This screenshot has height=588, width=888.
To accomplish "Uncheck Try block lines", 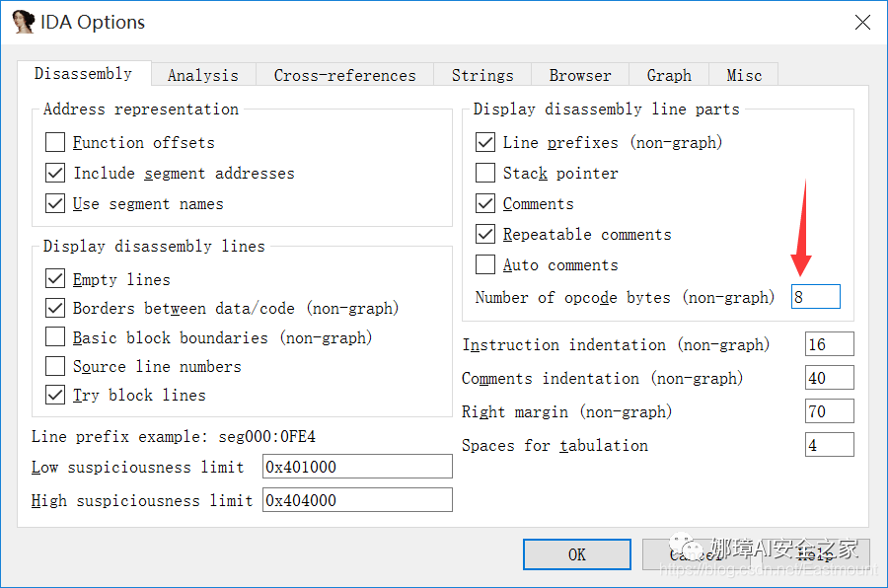I will [x=55, y=395].
